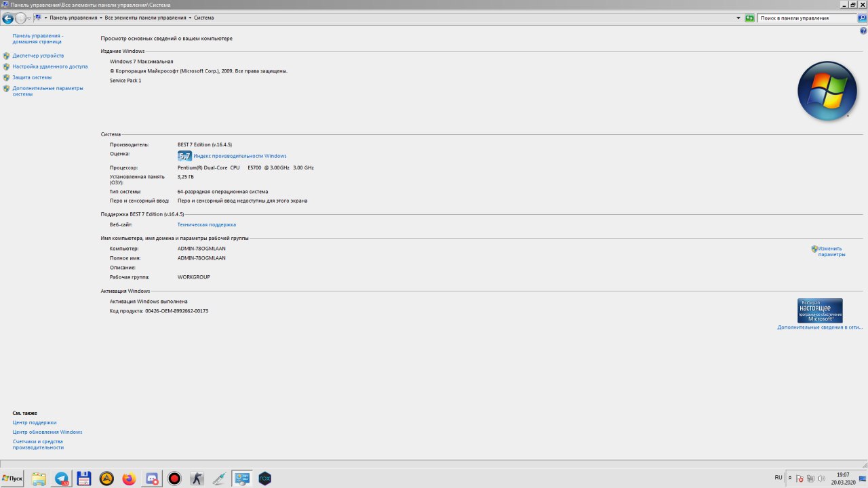This screenshot has height=488, width=868.
Task: Open Discord from the taskbar
Action: pyautogui.click(x=152, y=479)
